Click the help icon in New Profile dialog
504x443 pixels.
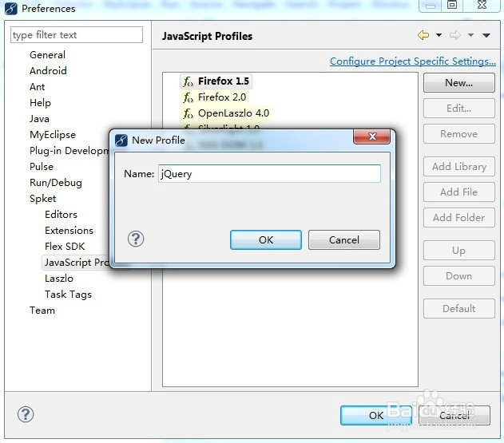[136, 239]
